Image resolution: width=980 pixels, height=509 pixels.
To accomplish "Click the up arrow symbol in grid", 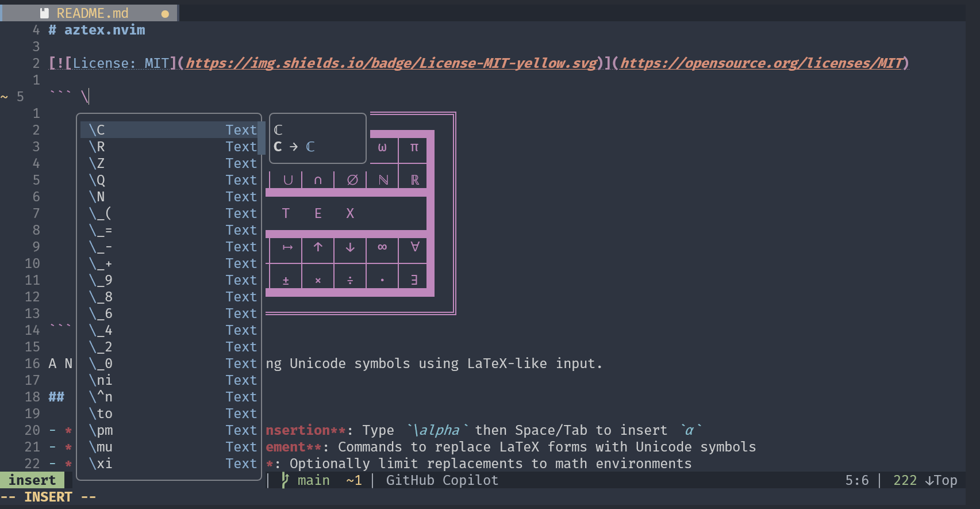I will tap(318, 247).
